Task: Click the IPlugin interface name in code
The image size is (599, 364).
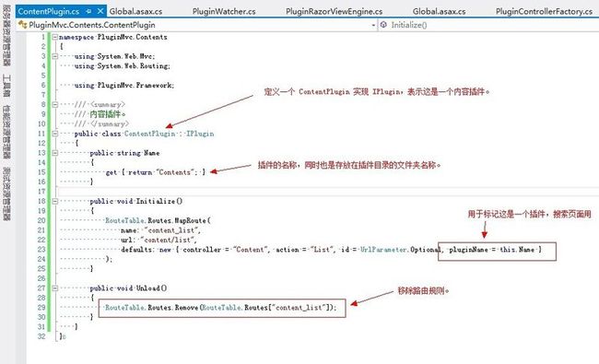Action: pyautogui.click(x=200, y=134)
